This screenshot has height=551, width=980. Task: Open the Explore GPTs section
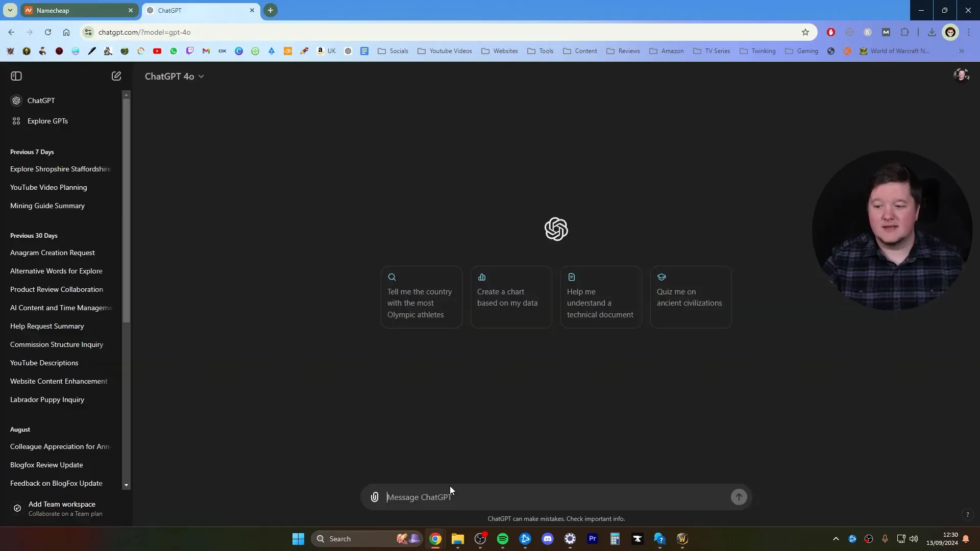click(48, 120)
